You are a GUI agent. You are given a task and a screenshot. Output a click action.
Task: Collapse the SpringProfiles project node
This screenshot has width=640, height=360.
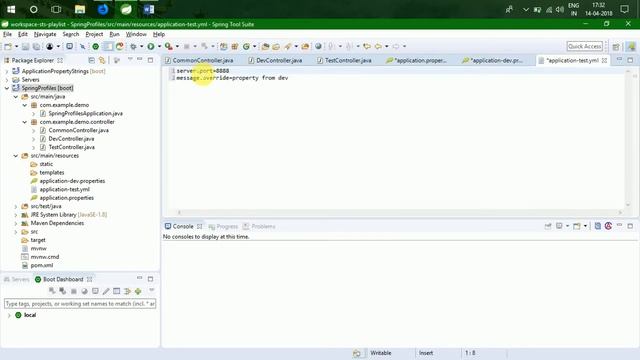pos(7,88)
